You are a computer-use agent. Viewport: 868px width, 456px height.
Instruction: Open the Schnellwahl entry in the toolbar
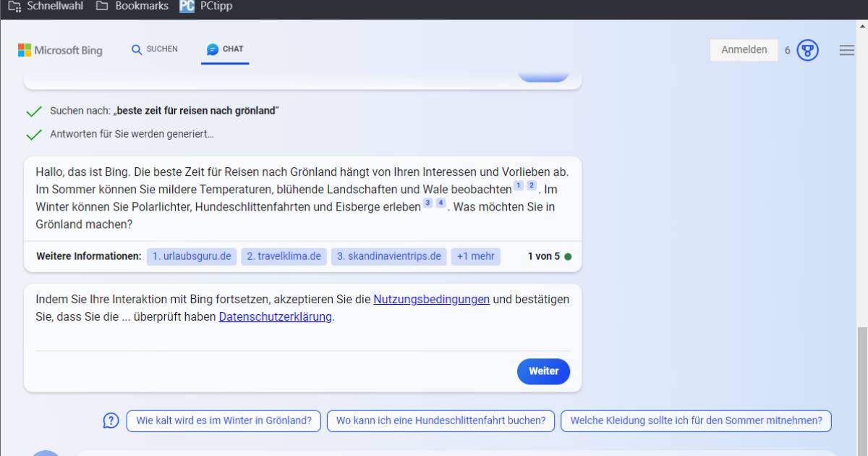(x=48, y=6)
